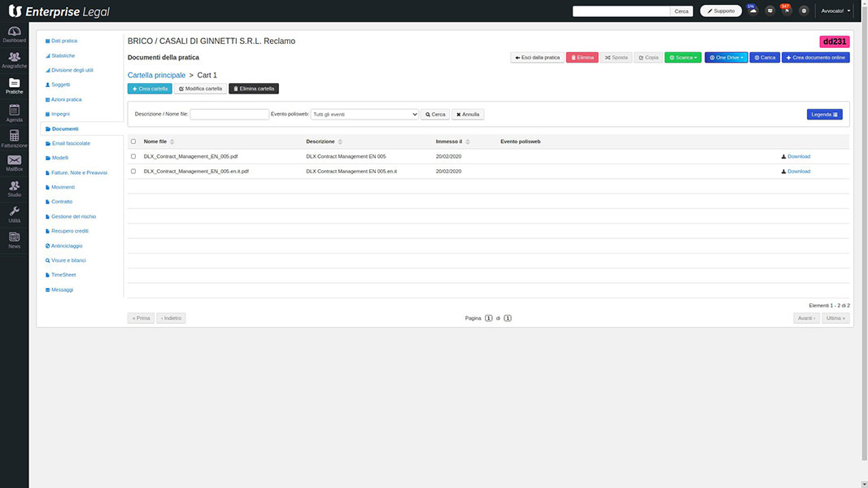Sort by Immesso il column arrows
This screenshot has width=868, height=488.
coord(468,142)
